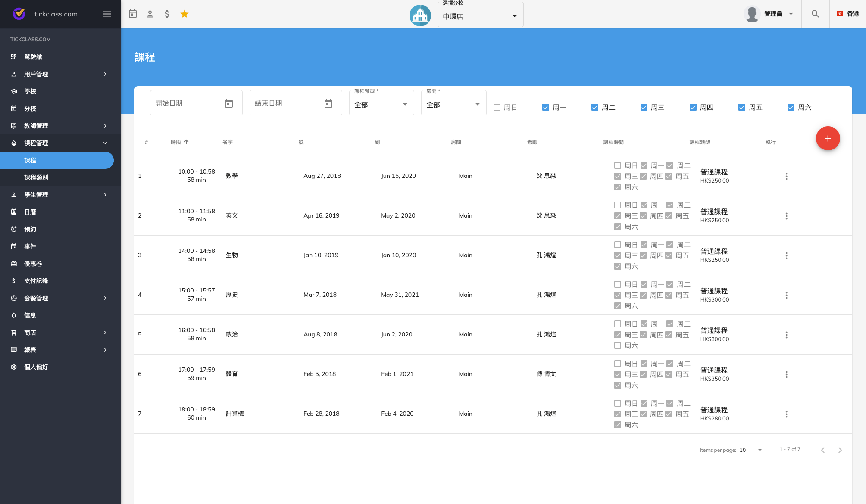866x504 pixels.
Task: Uncheck the 周二 filter checkbox
Action: tap(595, 107)
